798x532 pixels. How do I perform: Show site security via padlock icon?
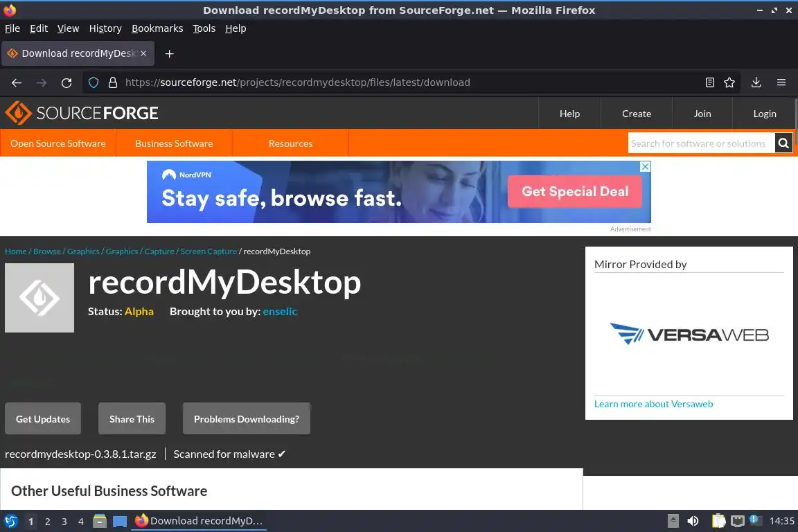pyautogui.click(x=113, y=82)
